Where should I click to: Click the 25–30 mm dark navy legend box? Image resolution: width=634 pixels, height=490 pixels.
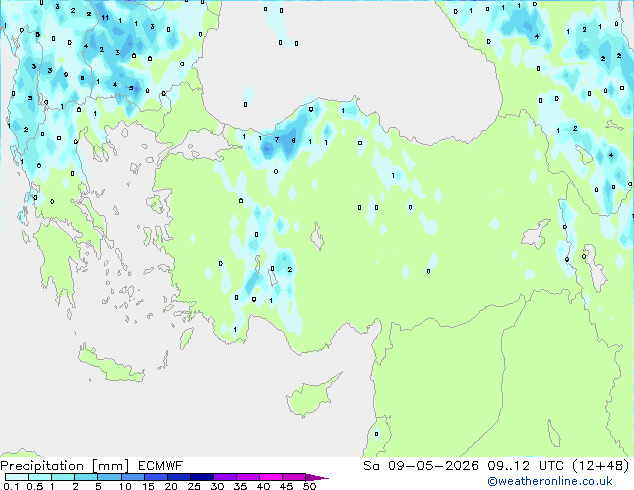click(x=202, y=477)
